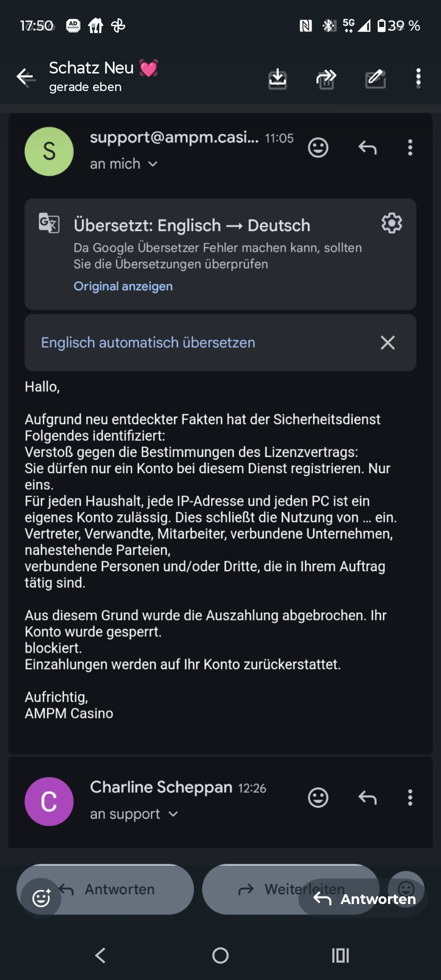Open more options for support email
This screenshot has height=980, width=441.
pyautogui.click(x=410, y=147)
